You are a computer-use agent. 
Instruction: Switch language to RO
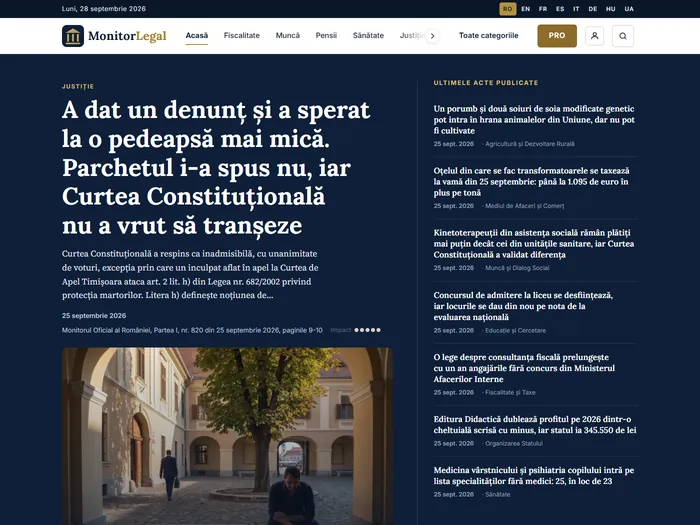click(x=508, y=9)
